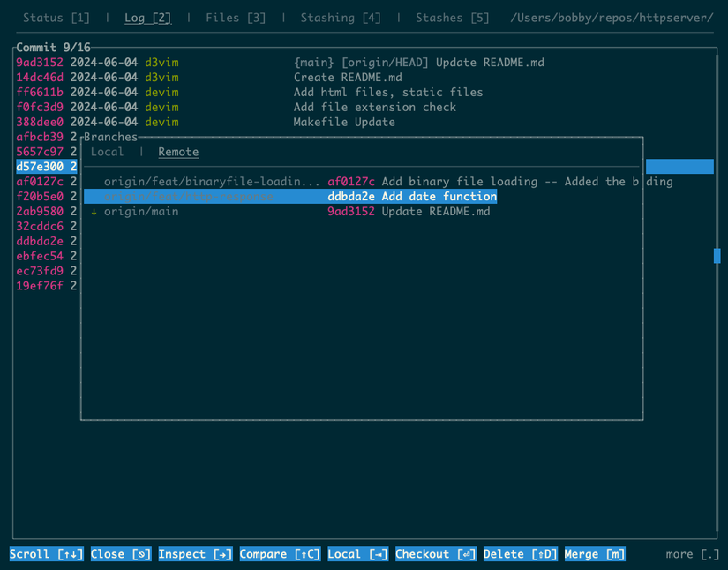This screenshot has width=728, height=570.
Task: Click the Local action in the bottom bar
Action: (x=356, y=554)
